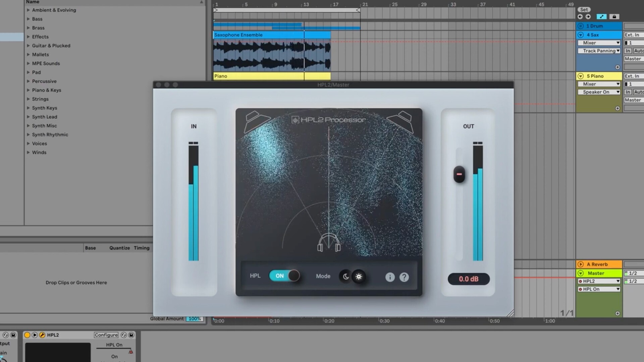The width and height of the screenshot is (644, 362).
Task: Add automation lane on 5 Piano track
Action: [x=618, y=108]
